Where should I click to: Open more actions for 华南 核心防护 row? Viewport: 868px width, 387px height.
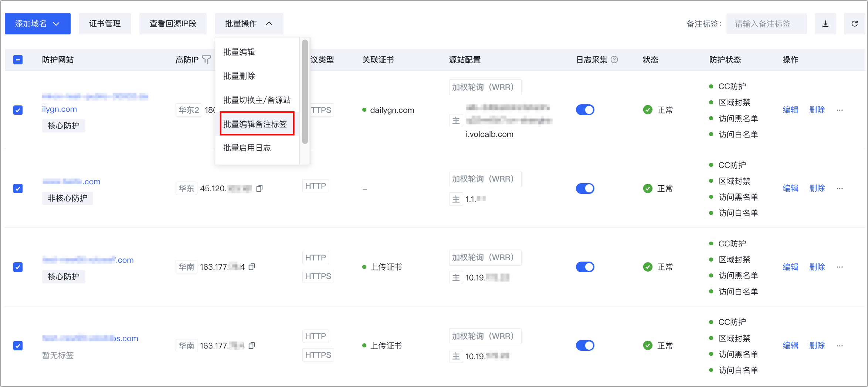pos(840,267)
